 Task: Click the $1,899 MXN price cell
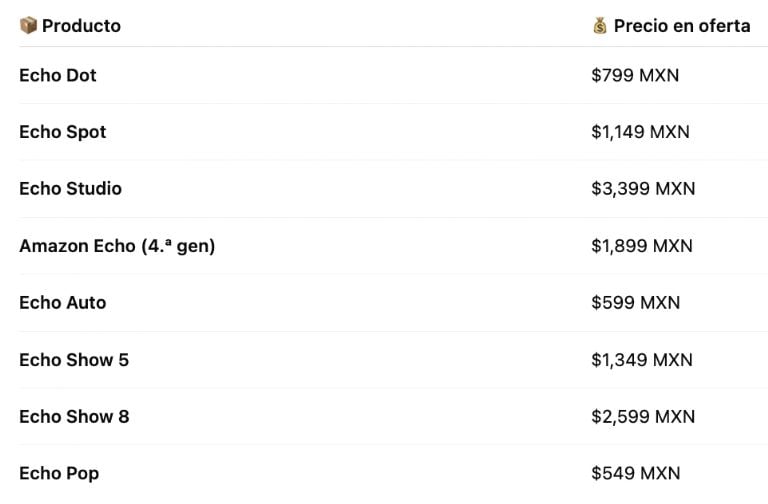tap(642, 246)
